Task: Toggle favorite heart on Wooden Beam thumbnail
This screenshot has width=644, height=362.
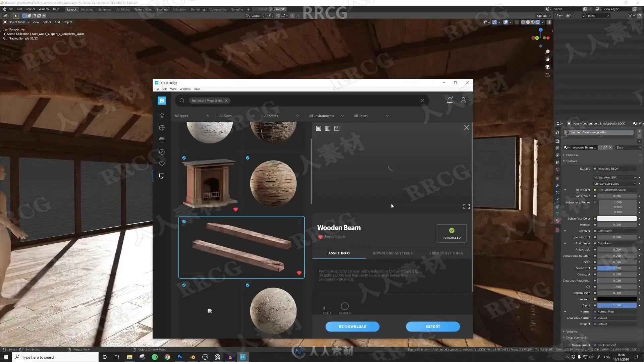Action: click(x=299, y=273)
